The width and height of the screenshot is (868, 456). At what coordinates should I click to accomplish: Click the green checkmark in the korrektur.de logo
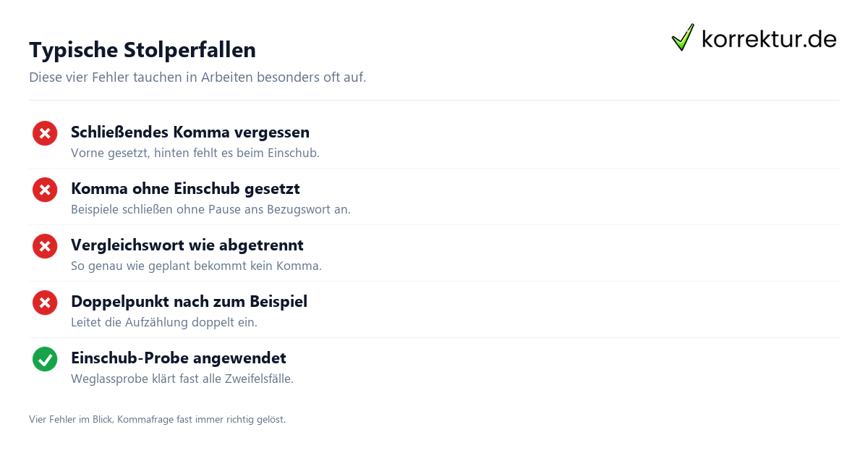coord(683,38)
